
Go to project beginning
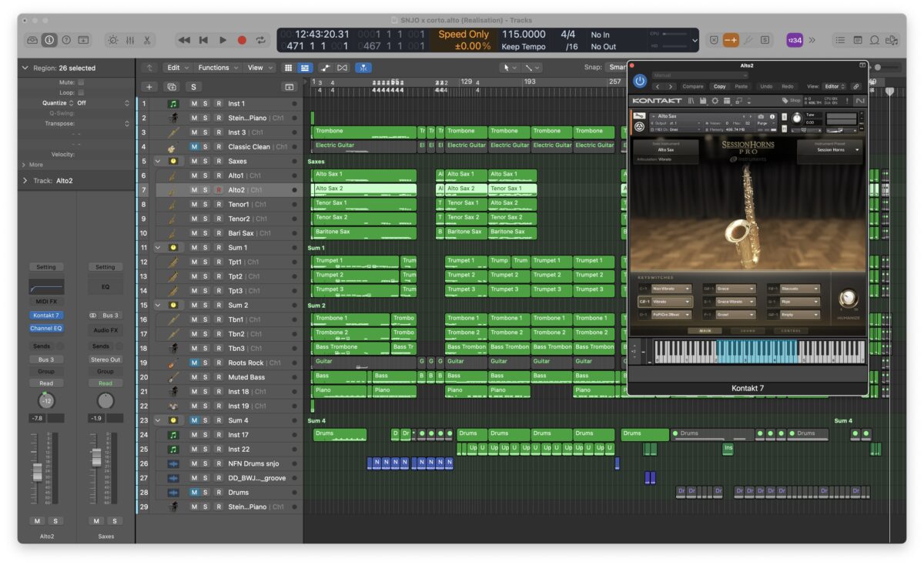(203, 40)
